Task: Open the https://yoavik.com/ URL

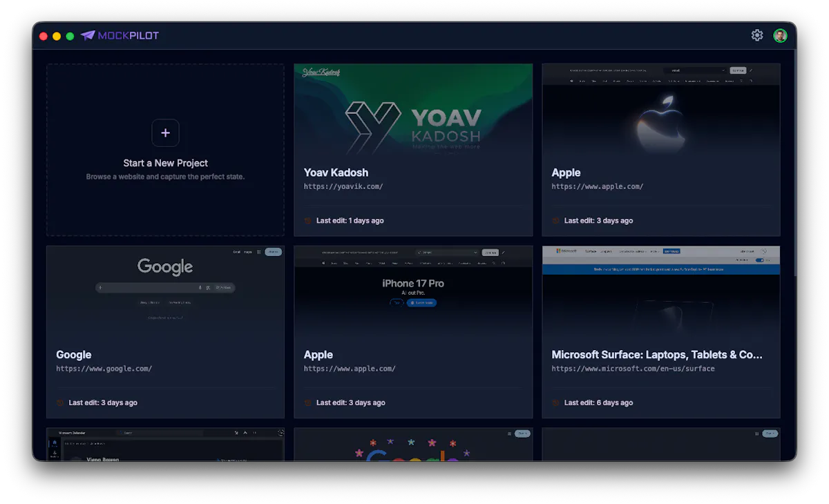Action: pyautogui.click(x=343, y=186)
